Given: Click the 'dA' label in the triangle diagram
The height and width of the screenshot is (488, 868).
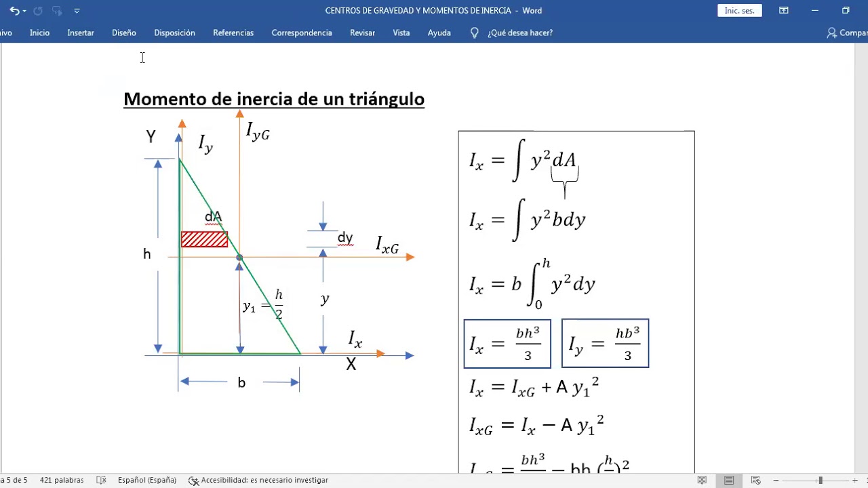Looking at the screenshot, I should (213, 217).
